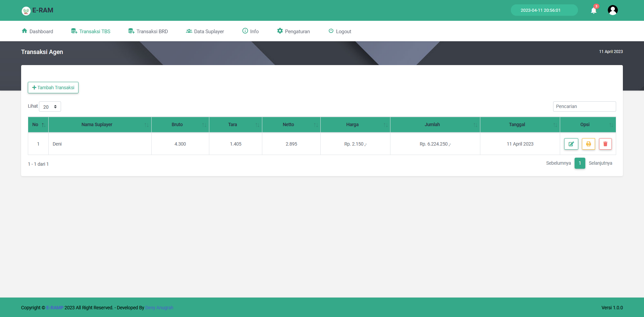The width and height of the screenshot is (644, 317).
Task: Delete the Deni transaction with trash icon
Action: pos(605,144)
